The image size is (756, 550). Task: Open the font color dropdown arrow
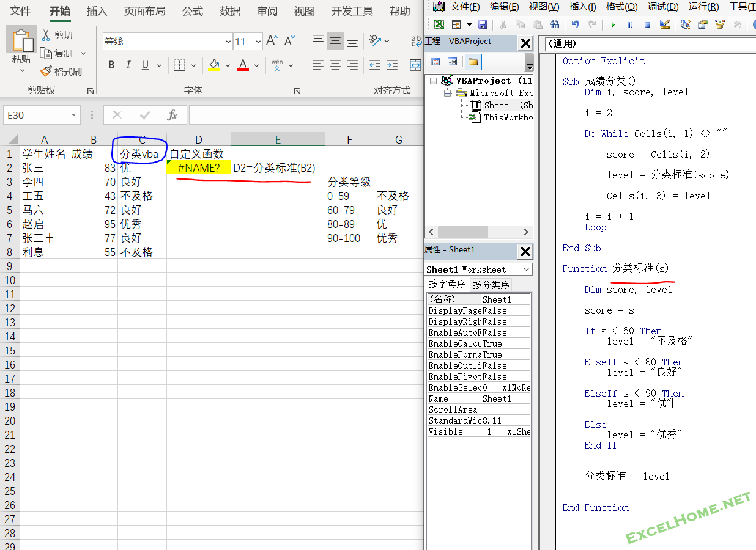point(257,65)
